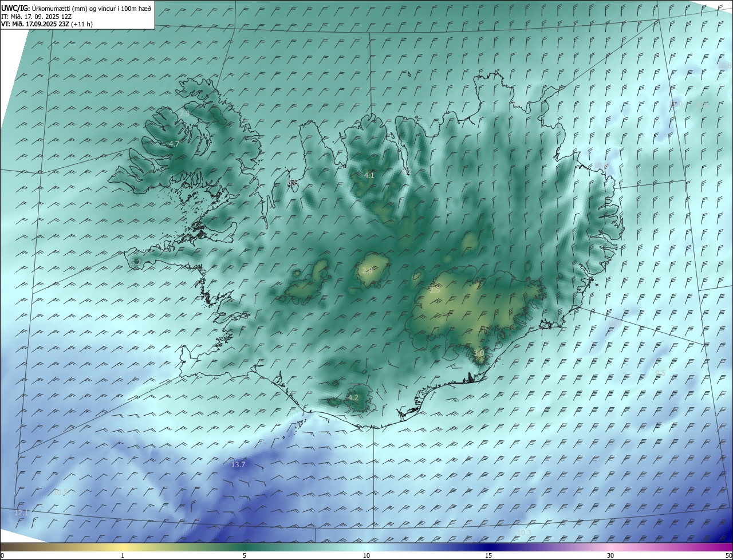
Task: Click the 5.2 value on the western peninsula
Action: point(136,262)
